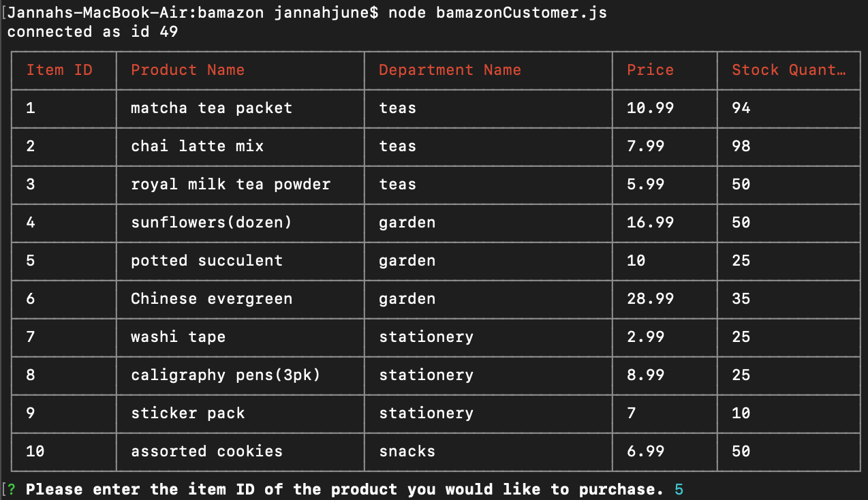Click the "node bamazonCustomer.js" command text
Viewport: 868px width, 500px height.
tap(497, 13)
